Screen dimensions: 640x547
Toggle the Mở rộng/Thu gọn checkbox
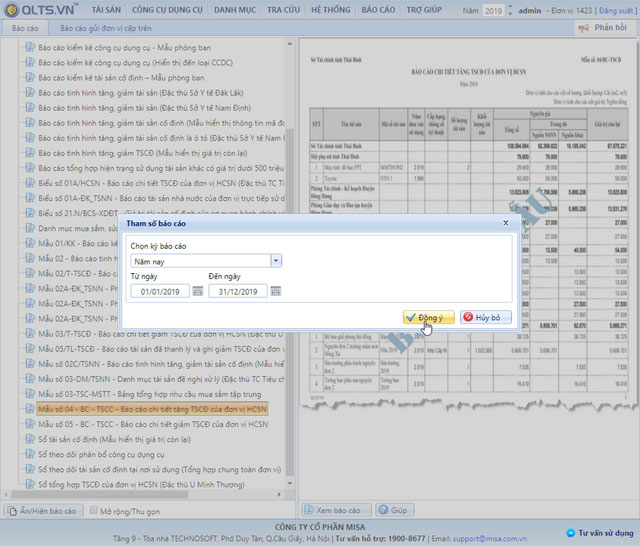(x=93, y=510)
